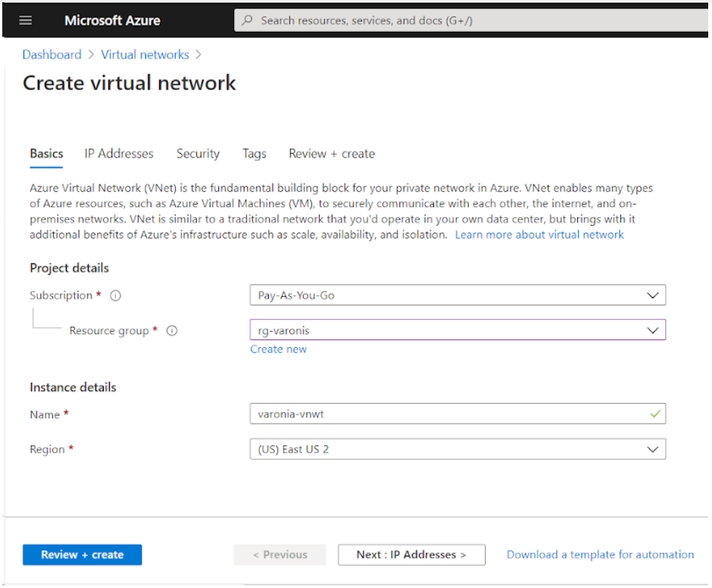Navigate to Virtual networks breadcrumb

coord(145,54)
